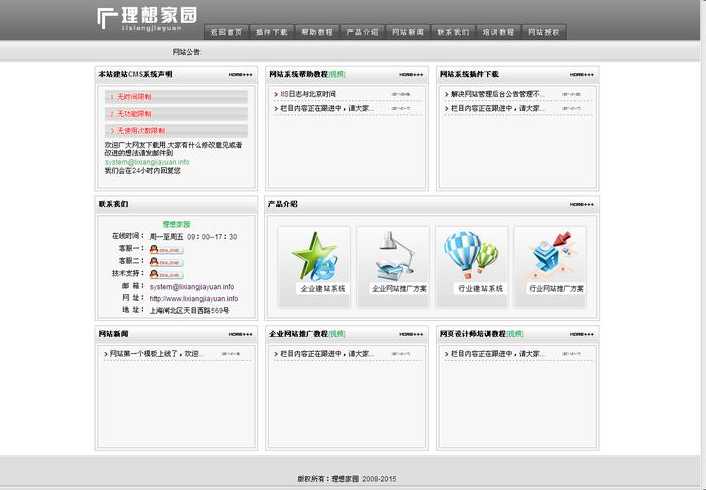This screenshot has height=490, width=706.
Task: Click the green 视频 tag beside 企业网站推广教程
Action: pyautogui.click(x=337, y=334)
